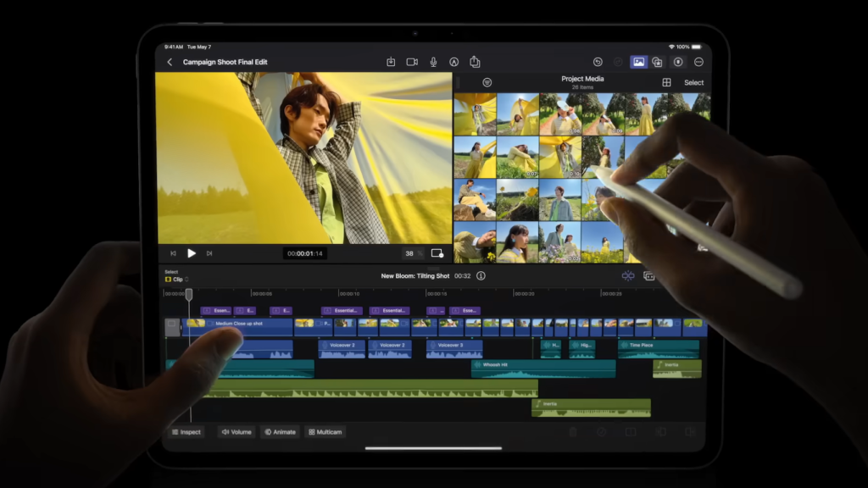
Task: Tap the Share export icon
Action: (475, 62)
